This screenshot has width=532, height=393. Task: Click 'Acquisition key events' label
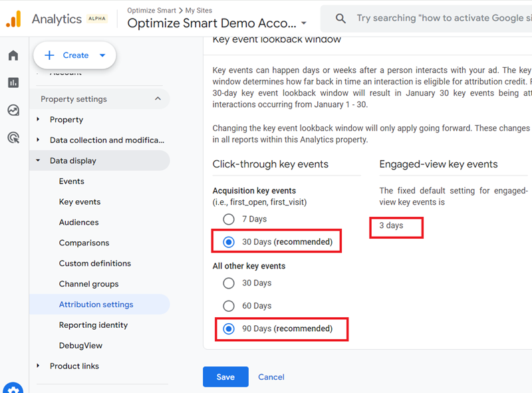click(254, 191)
